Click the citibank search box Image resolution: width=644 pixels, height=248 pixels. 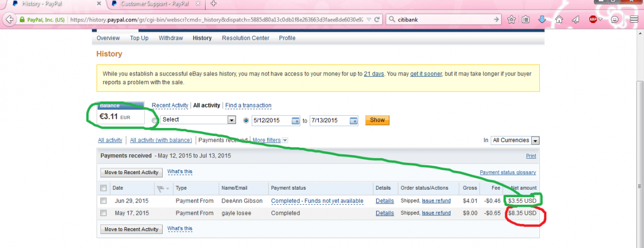pyautogui.click(x=443, y=19)
